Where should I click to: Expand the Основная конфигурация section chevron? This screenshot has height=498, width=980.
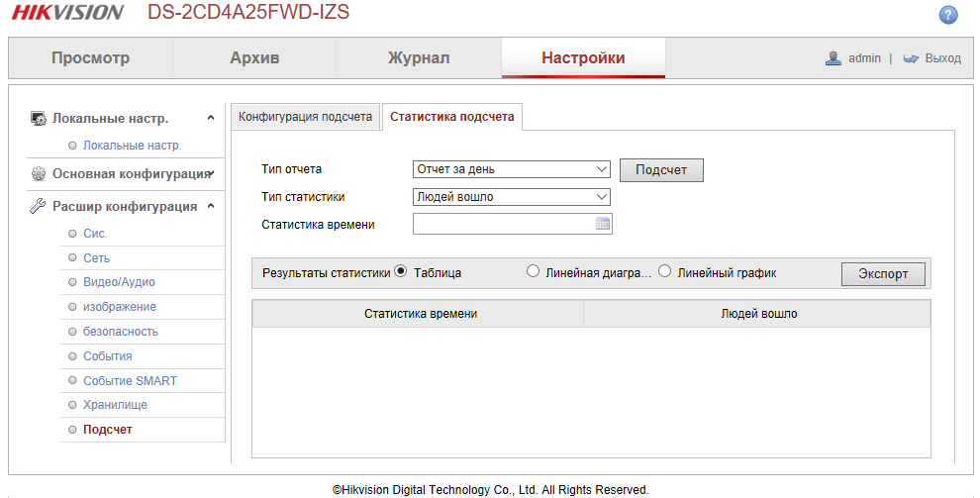(x=213, y=173)
